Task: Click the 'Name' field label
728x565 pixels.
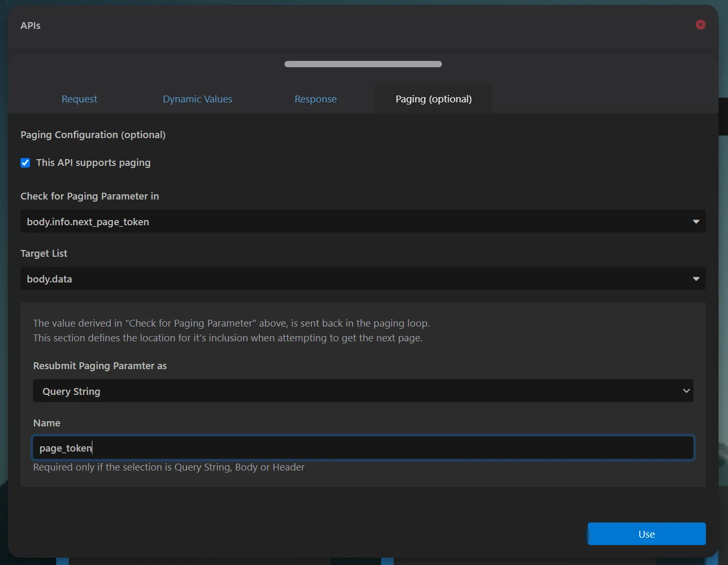Action: point(47,423)
